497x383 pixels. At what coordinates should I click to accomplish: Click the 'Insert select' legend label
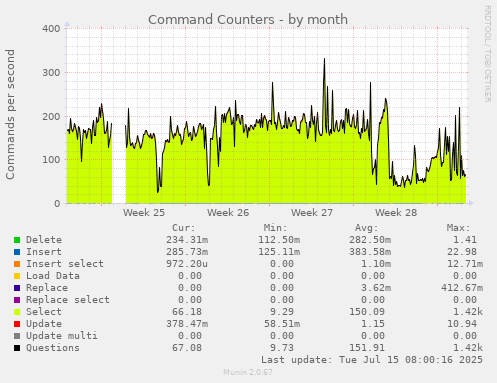click(65, 264)
